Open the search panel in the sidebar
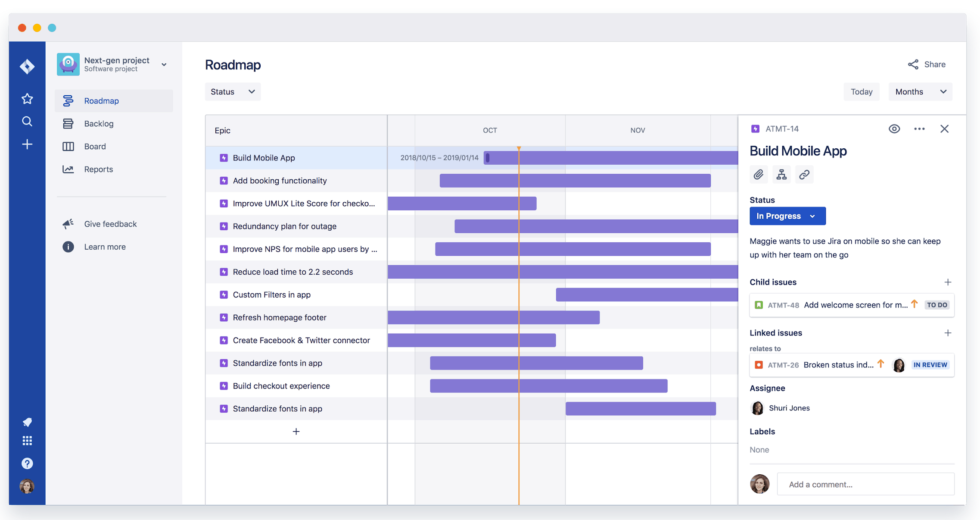This screenshot has height=520, width=980. (x=27, y=121)
